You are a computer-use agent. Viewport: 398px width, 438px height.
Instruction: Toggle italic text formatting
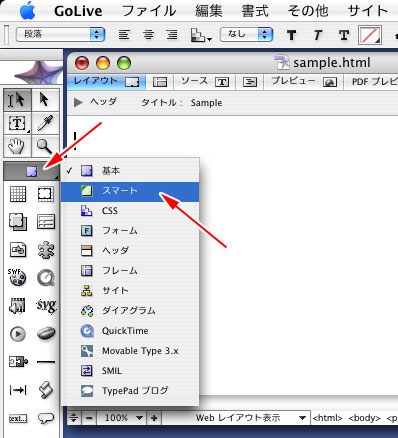pos(318,35)
